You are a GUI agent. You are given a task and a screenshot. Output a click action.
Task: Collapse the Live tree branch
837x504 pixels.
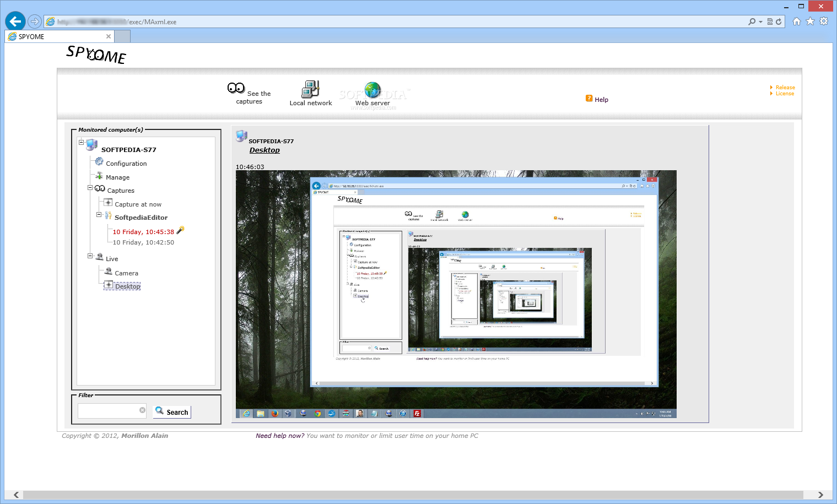point(90,256)
